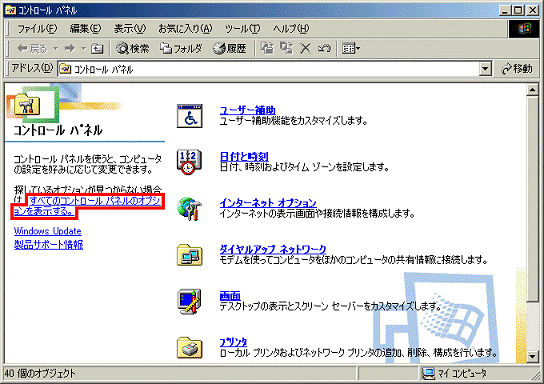
Task: Open the 日付と時刻 clock icon
Action: point(189,162)
